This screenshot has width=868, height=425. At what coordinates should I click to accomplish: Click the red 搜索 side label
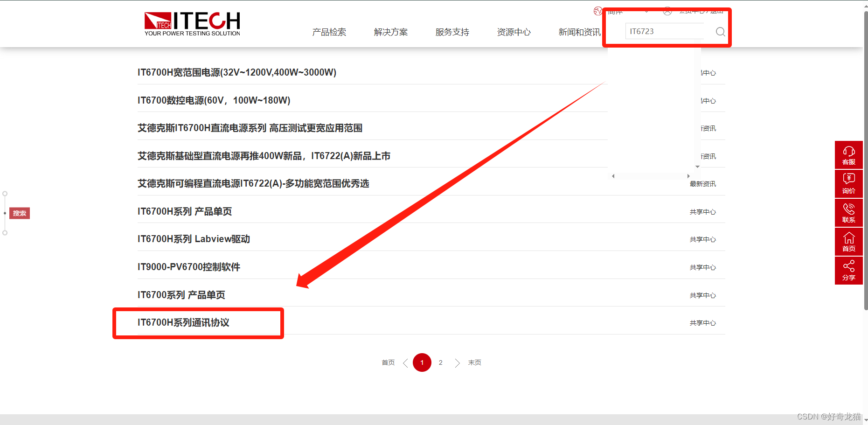pyautogui.click(x=20, y=213)
